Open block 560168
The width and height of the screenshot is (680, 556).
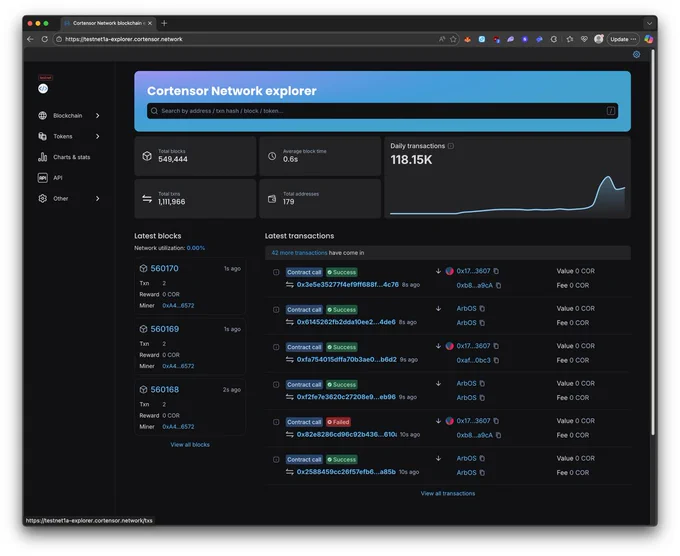pyautogui.click(x=164, y=389)
